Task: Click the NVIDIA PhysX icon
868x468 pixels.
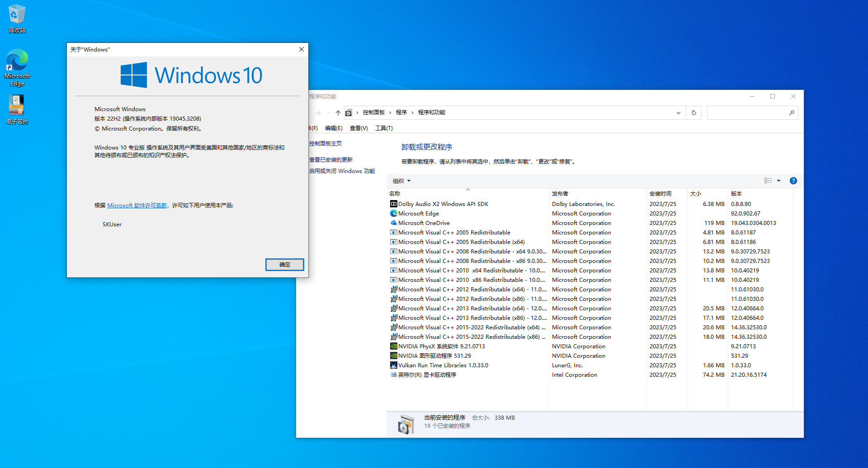Action: (394, 346)
